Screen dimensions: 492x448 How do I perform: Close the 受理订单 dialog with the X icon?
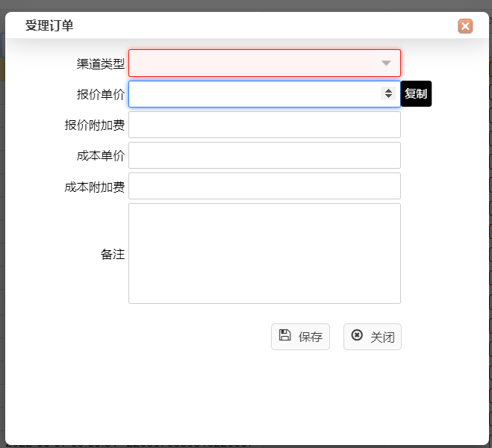[465, 26]
